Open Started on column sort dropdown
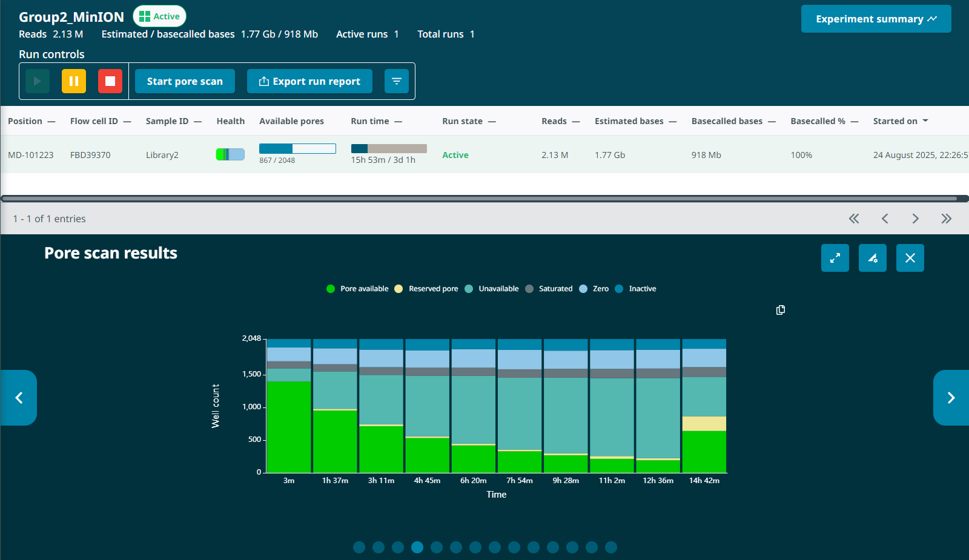969x560 pixels. (x=925, y=121)
